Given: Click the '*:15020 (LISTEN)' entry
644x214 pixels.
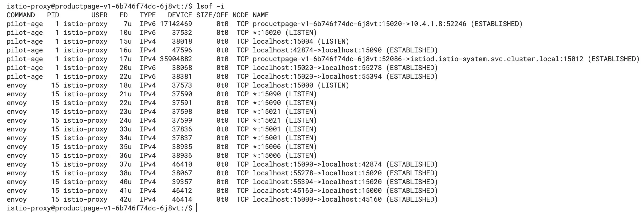Looking at the screenshot, I should pyautogui.click(x=285, y=33).
